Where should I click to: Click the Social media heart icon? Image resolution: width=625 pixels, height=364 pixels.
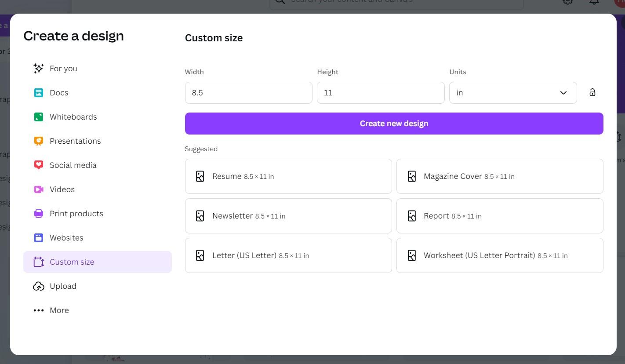[39, 165]
